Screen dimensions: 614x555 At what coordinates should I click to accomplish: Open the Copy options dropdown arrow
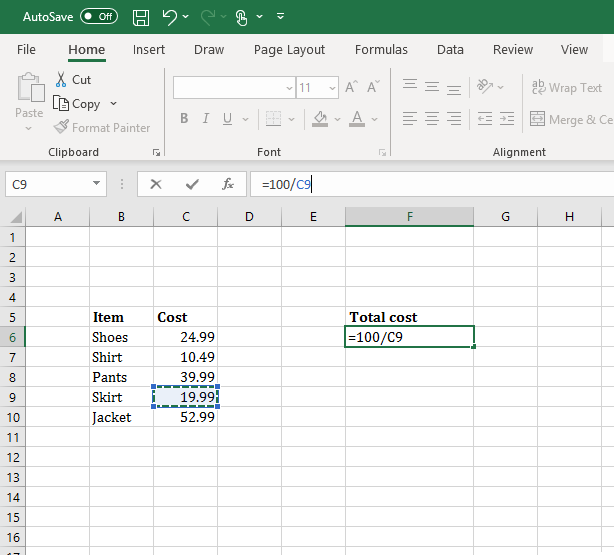[x=113, y=104]
